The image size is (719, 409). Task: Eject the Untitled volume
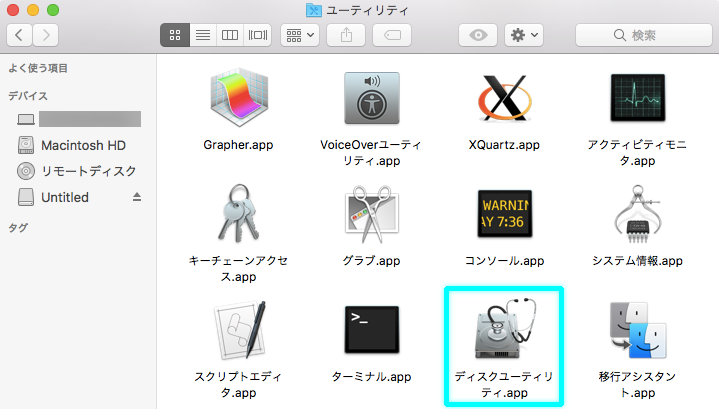click(137, 197)
